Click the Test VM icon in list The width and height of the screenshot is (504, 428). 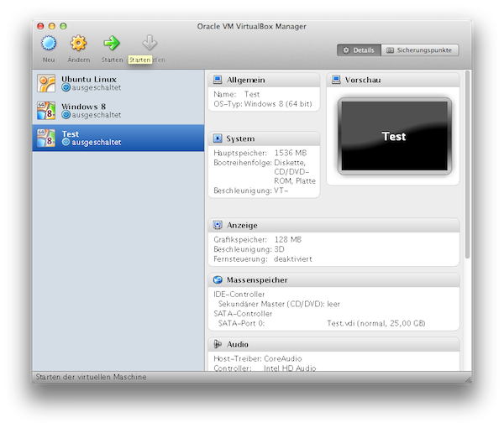pos(46,138)
